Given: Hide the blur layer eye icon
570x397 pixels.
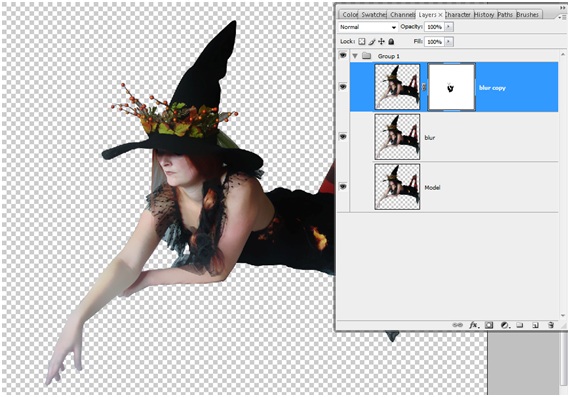Looking at the screenshot, I should tap(343, 136).
